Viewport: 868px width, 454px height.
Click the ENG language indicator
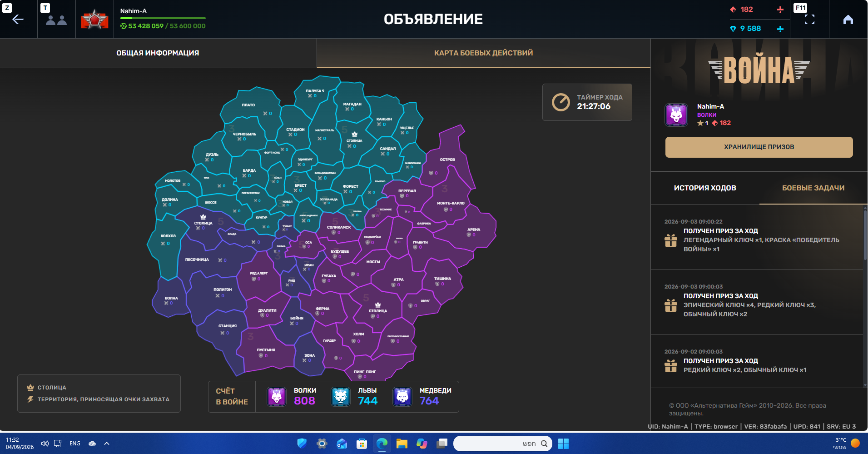(x=75, y=444)
